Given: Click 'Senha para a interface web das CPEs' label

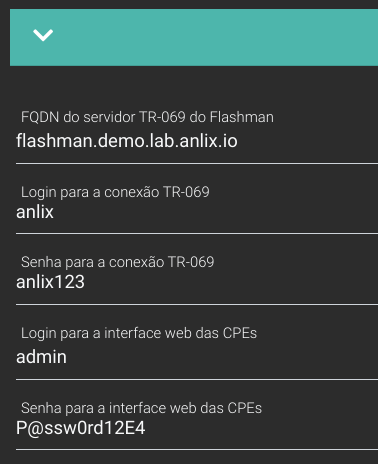Looking at the screenshot, I should tap(141, 408).
